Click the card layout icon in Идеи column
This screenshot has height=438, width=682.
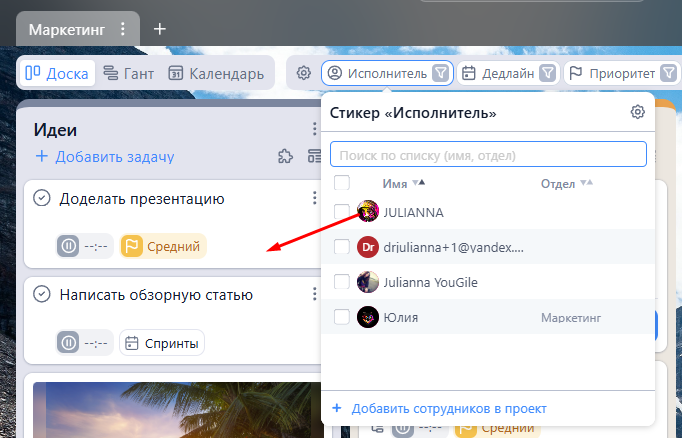314,156
